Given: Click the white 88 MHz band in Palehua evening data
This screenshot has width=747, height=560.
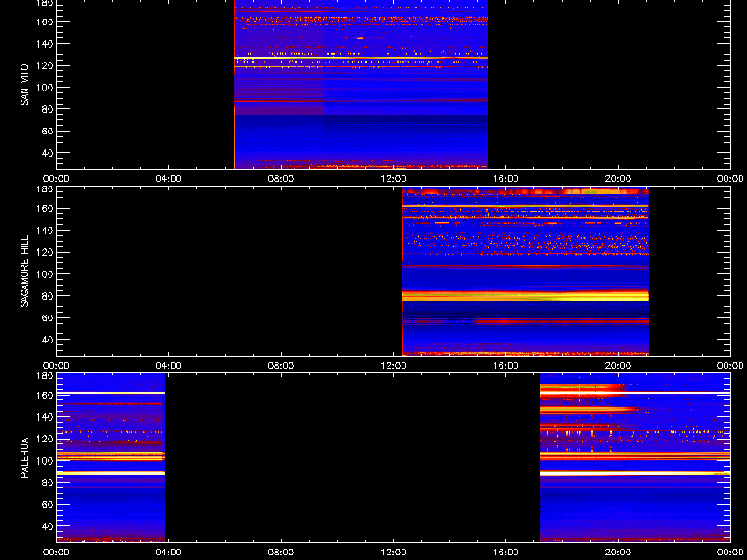Looking at the screenshot, I should click(x=635, y=473).
